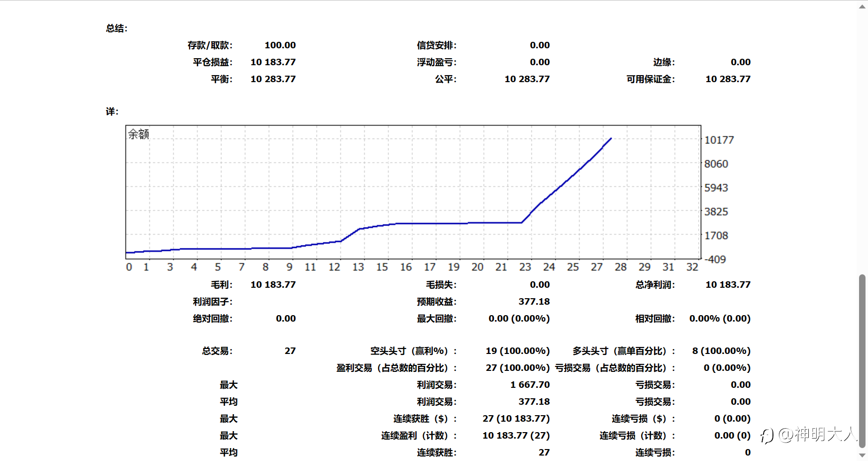Image resolution: width=868 pixels, height=461 pixels.
Task: Click the 绝对回撤 label
Action: (x=213, y=319)
